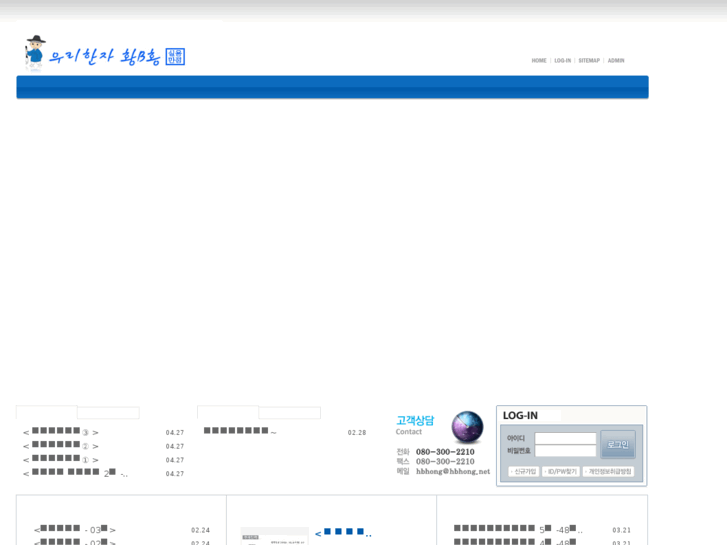Click the hbhong@hbhong.net email address
Viewport: 727px width, 545px height.
pyautogui.click(x=453, y=471)
